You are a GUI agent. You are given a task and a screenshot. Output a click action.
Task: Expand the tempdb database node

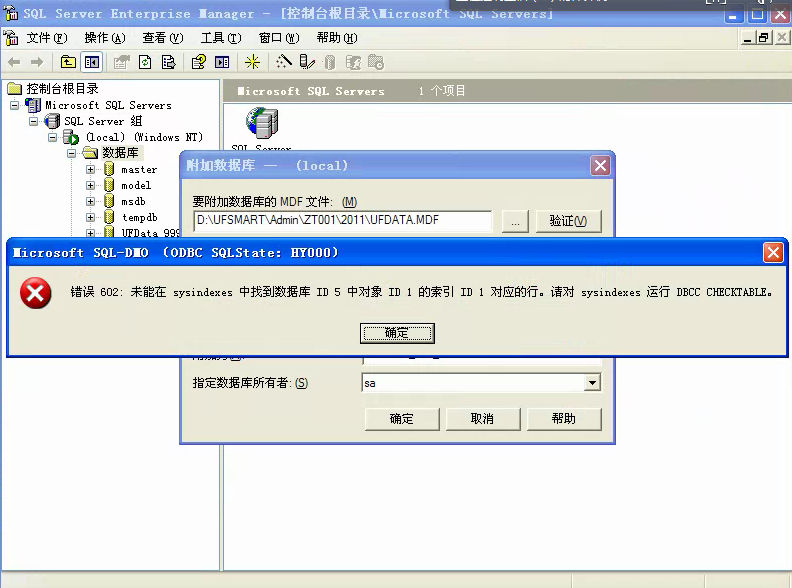[90, 217]
